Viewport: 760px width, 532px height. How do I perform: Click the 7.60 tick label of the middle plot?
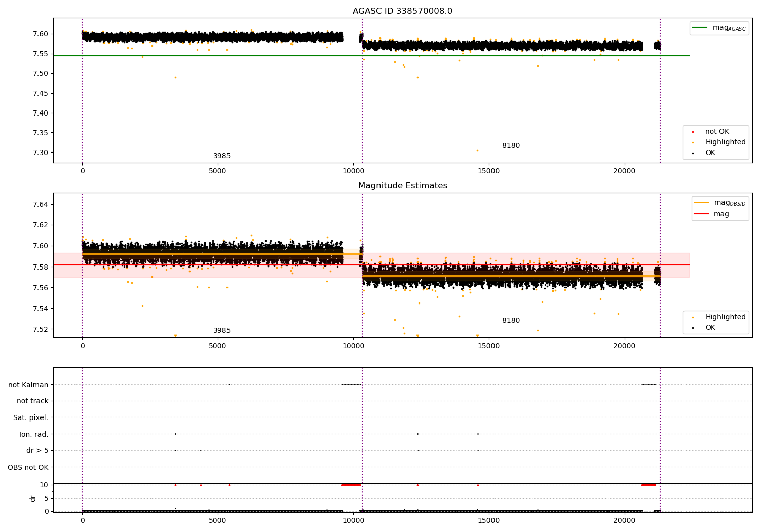pyautogui.click(x=42, y=246)
